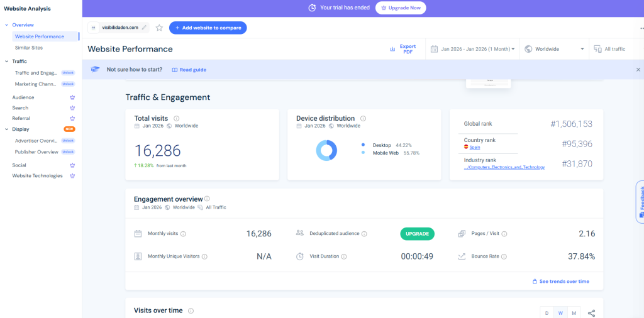Open the Read guide link
The width and height of the screenshot is (644, 318).
pyautogui.click(x=189, y=70)
